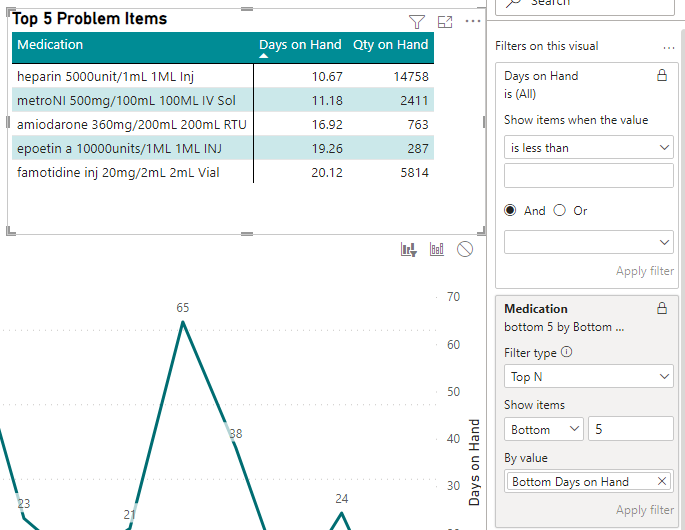The height and width of the screenshot is (530, 685).
Task: Click the 24 data label on line chart
Action: coord(342,499)
